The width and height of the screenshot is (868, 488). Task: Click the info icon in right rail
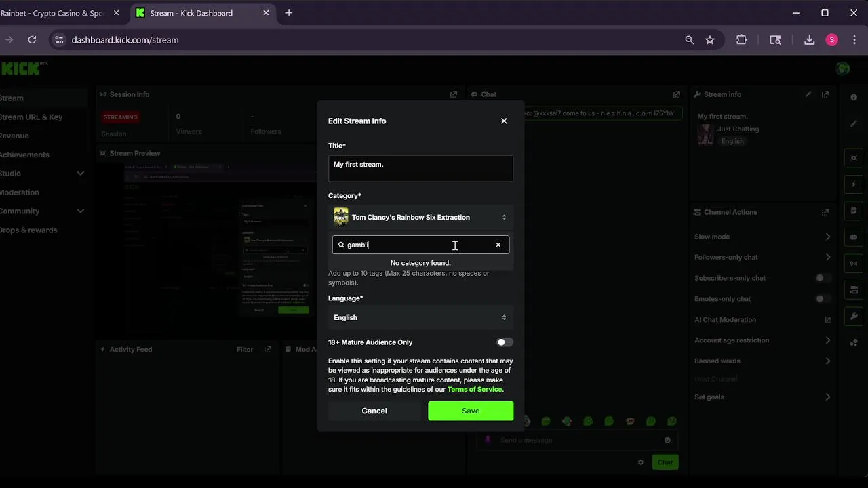click(854, 98)
